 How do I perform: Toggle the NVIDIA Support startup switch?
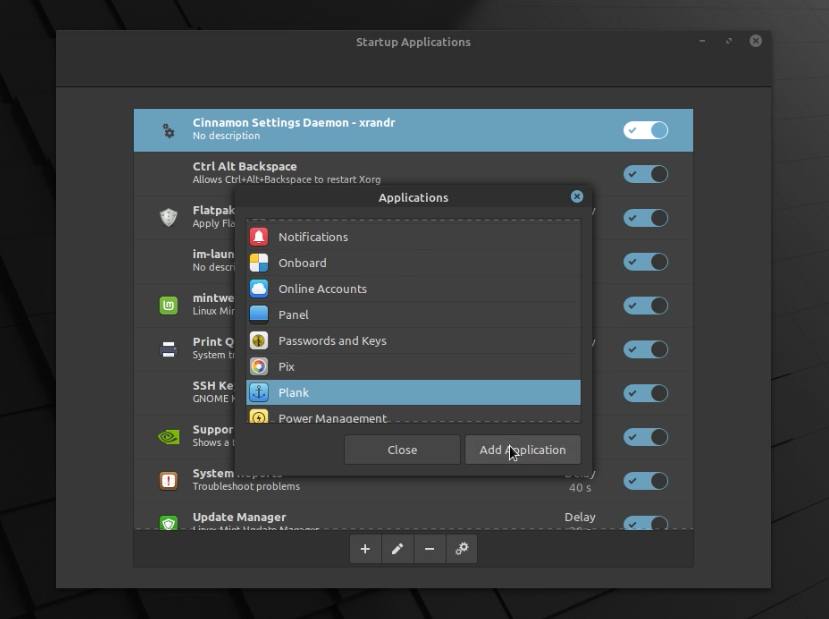tap(645, 437)
